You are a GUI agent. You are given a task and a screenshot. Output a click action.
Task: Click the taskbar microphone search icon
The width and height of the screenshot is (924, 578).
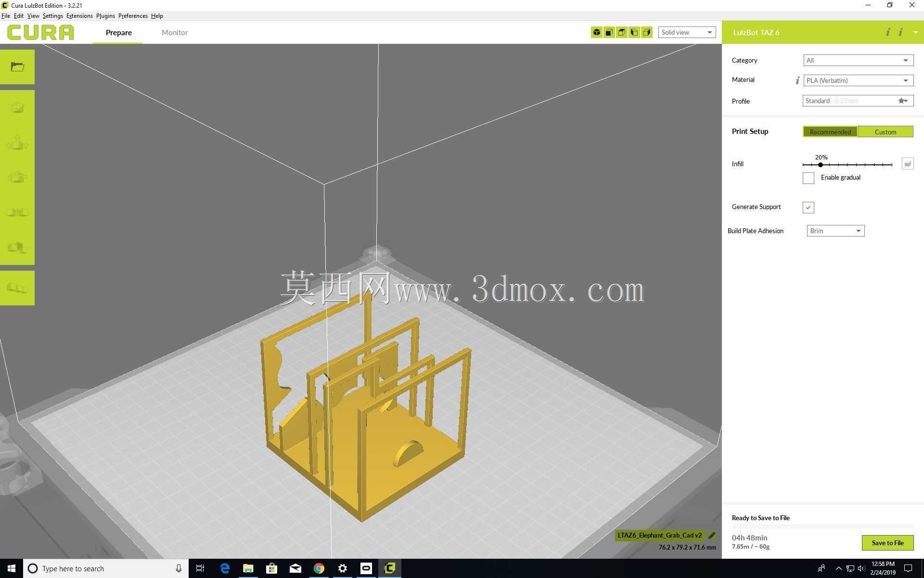(x=179, y=568)
